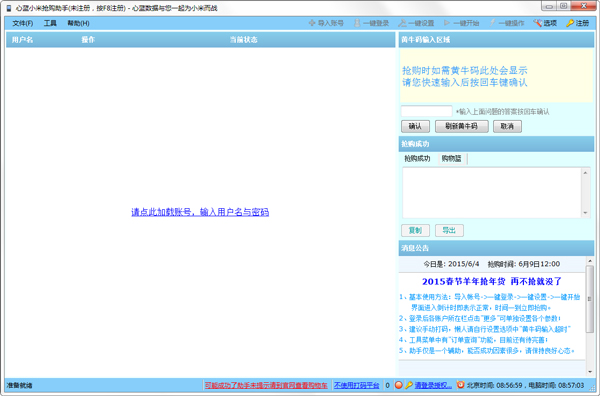Viewport: 600px width, 396px height.
Task: Click the yellow 黄牛码 display area
Action: tap(496, 75)
